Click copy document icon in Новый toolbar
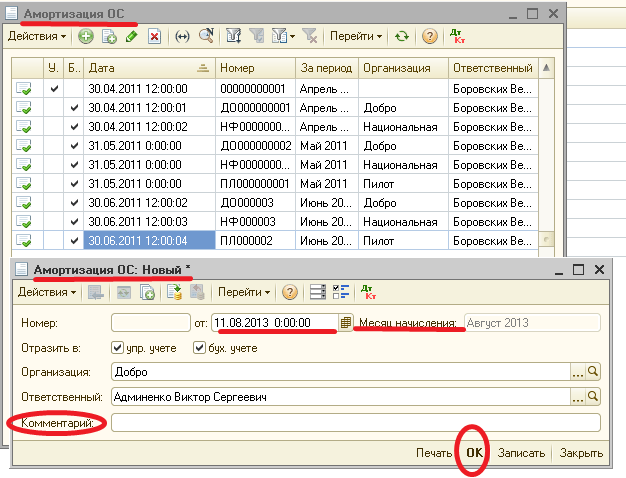The image size is (626, 478). (x=147, y=292)
